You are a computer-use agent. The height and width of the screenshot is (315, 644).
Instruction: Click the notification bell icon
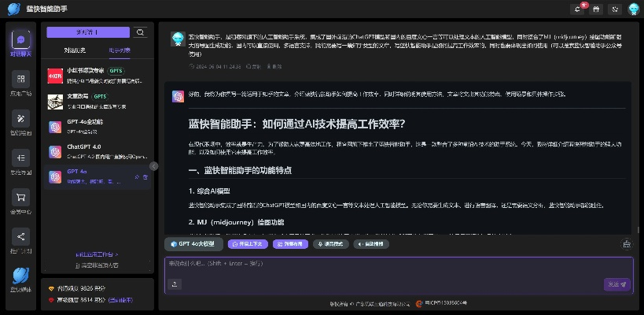click(579, 9)
